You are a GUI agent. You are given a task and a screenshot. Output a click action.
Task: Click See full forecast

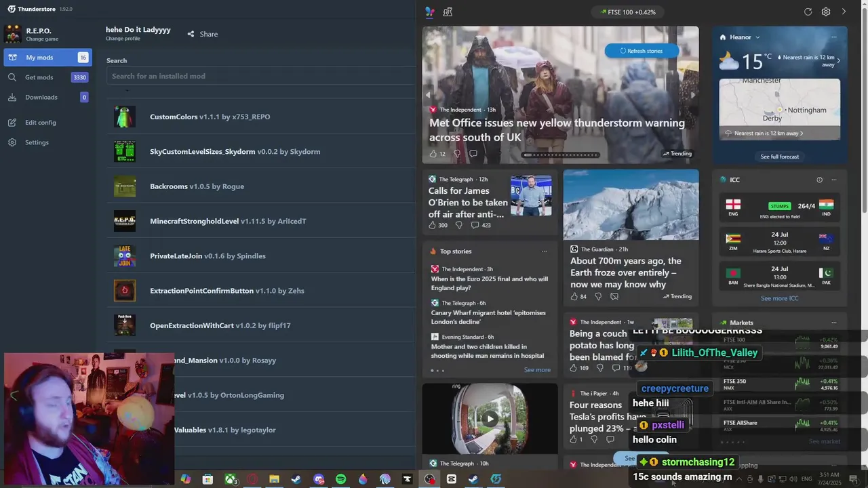[x=780, y=157]
